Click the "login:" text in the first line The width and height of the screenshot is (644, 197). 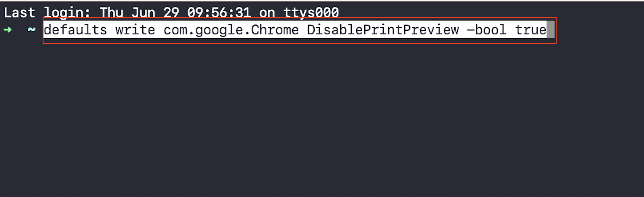(67, 13)
